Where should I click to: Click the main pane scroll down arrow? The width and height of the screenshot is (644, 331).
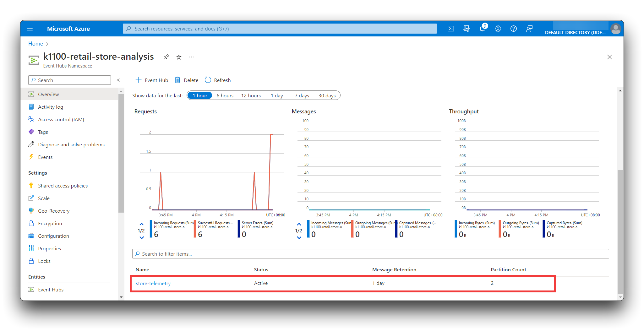click(620, 297)
